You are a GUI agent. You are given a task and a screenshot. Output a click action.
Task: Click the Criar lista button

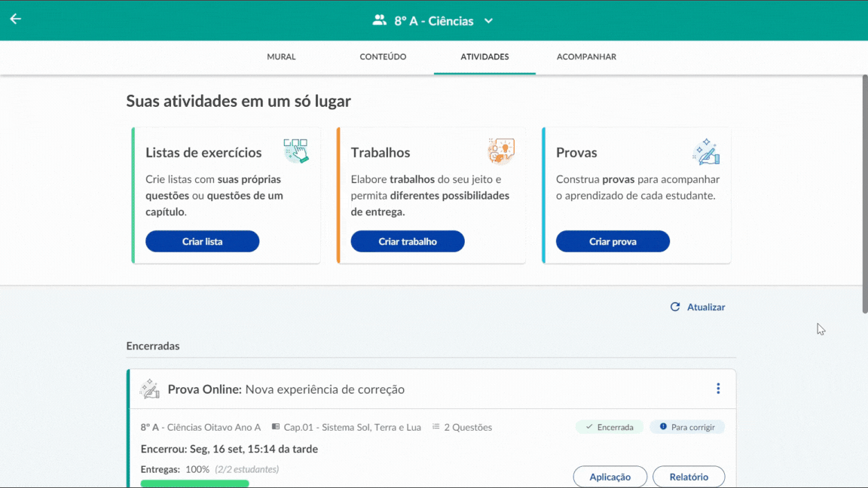coord(202,241)
